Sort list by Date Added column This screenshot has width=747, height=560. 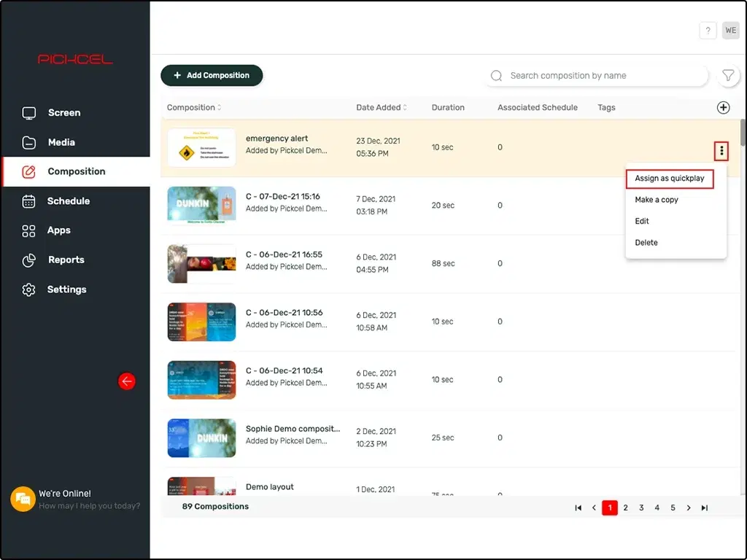click(381, 108)
